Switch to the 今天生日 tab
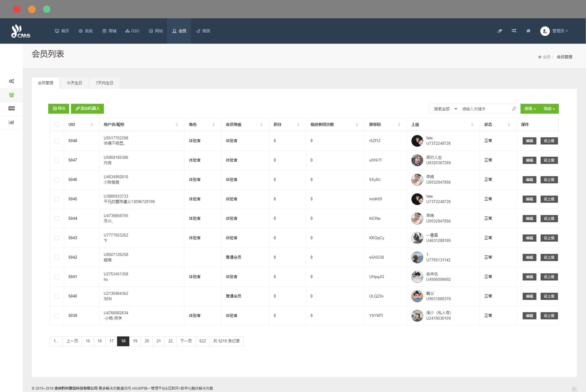Screen dimensions: 586x392 (74, 83)
